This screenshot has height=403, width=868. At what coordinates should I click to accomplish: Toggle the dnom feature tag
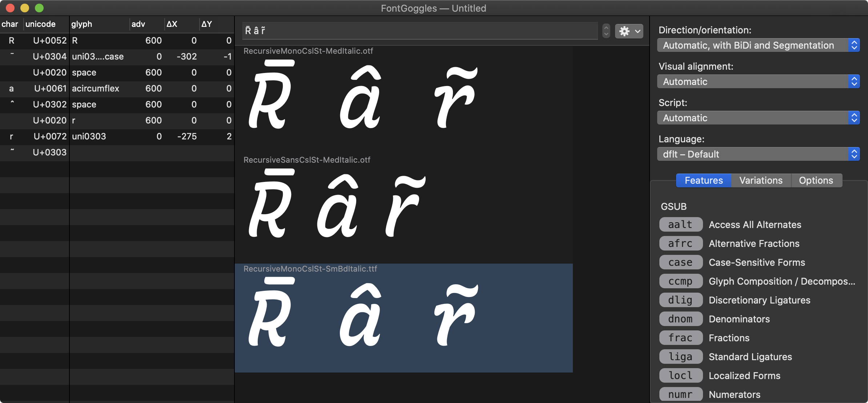(681, 319)
